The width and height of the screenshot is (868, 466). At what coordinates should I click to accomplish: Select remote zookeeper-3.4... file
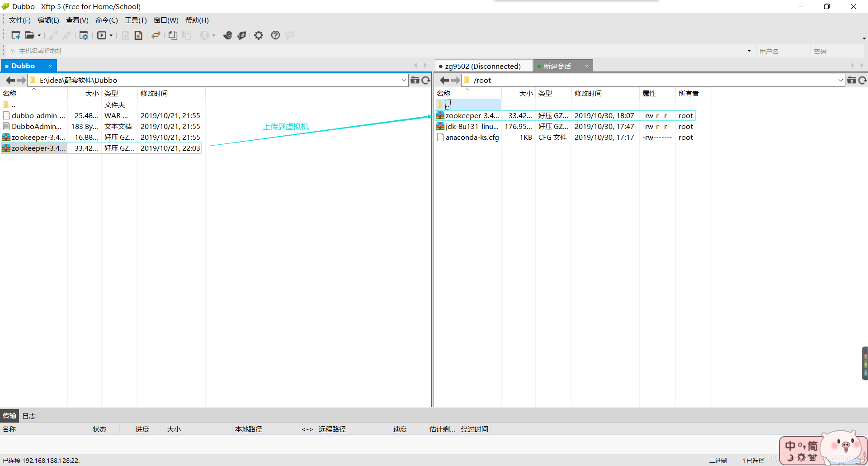point(565,116)
